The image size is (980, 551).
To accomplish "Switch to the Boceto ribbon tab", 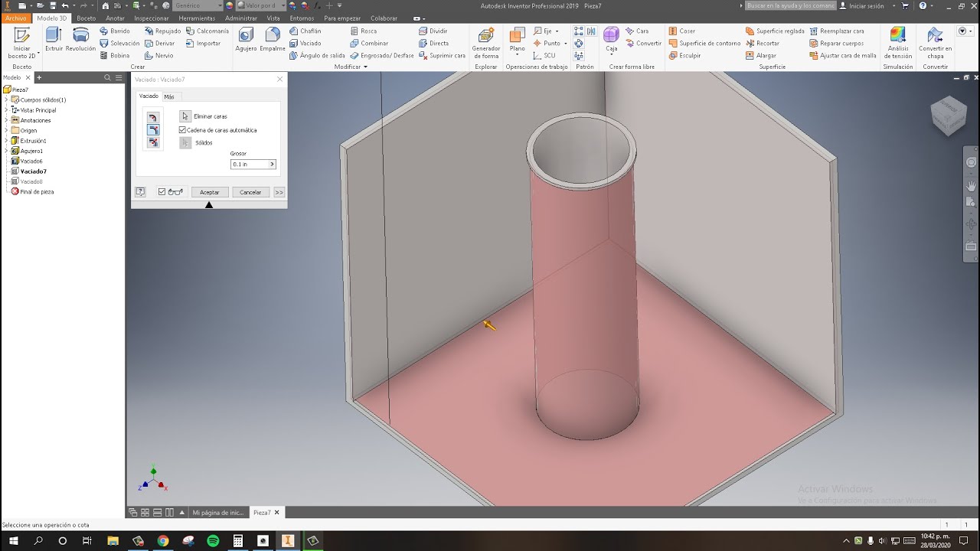I will (87, 18).
